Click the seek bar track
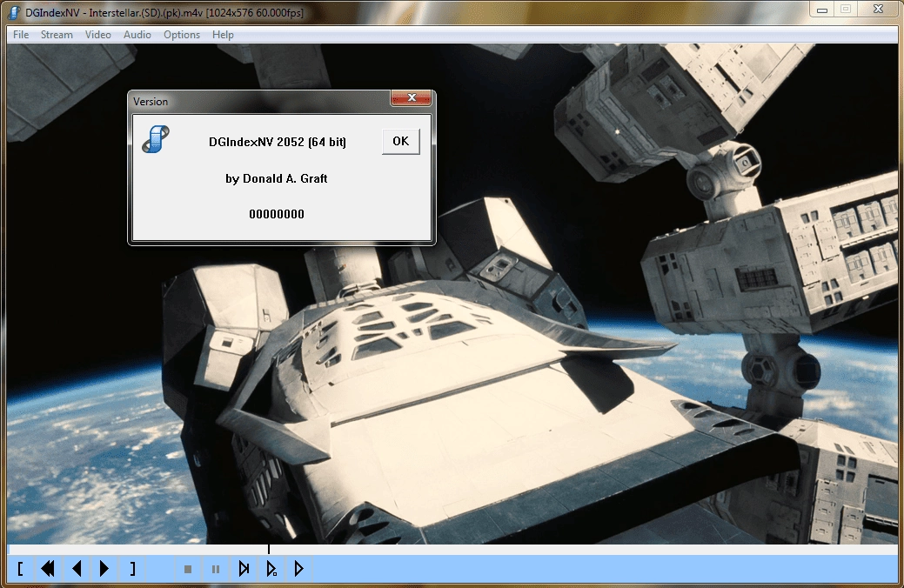This screenshot has height=588, width=904. tap(452, 550)
